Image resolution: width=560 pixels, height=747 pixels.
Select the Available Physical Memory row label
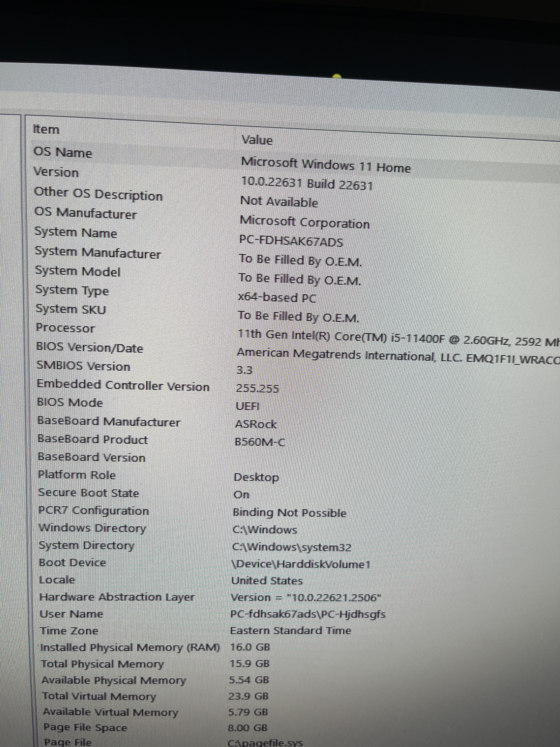coord(114,680)
